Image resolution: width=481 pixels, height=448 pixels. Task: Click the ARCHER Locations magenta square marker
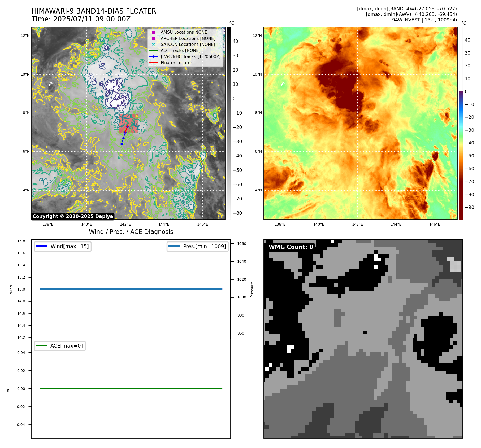[153, 38]
